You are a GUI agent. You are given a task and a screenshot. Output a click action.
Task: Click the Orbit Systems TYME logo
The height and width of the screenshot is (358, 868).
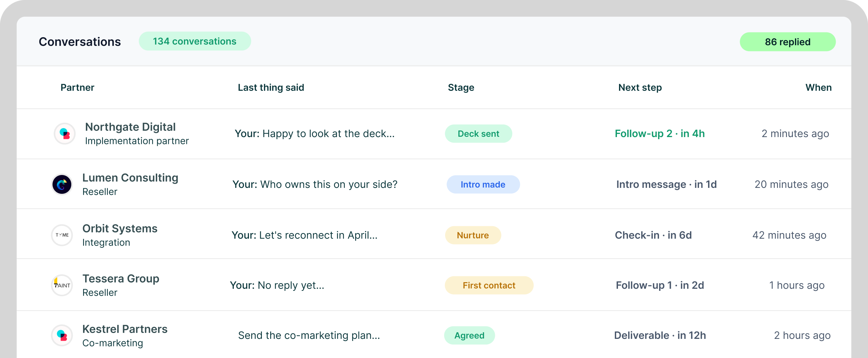coord(62,235)
